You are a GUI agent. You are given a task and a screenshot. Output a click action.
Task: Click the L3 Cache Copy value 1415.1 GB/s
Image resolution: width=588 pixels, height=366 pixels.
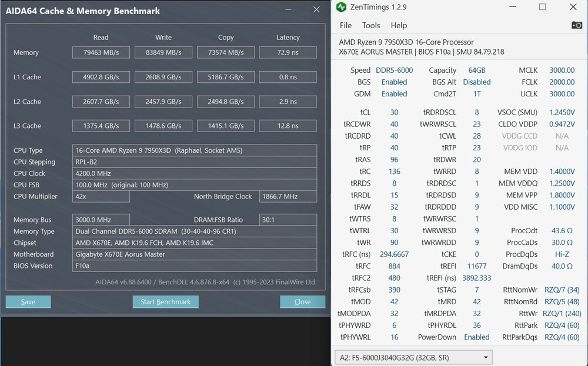tap(226, 126)
